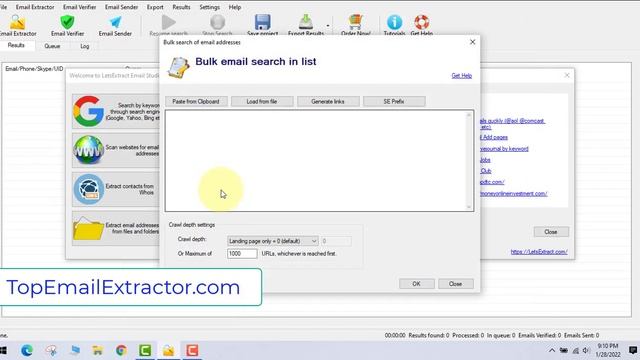Open the Export menu
Viewport: 640px width, 360px height.
[x=155, y=7]
